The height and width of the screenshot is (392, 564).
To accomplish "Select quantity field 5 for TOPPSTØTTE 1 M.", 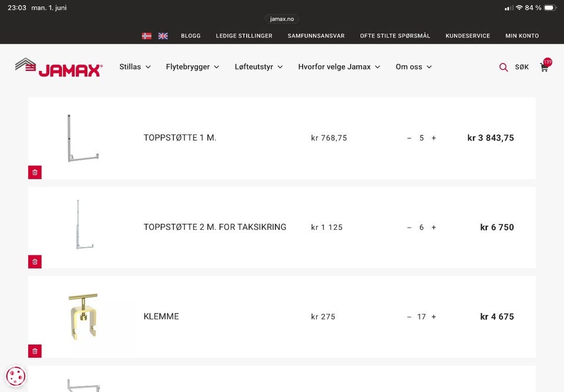I will pos(422,138).
